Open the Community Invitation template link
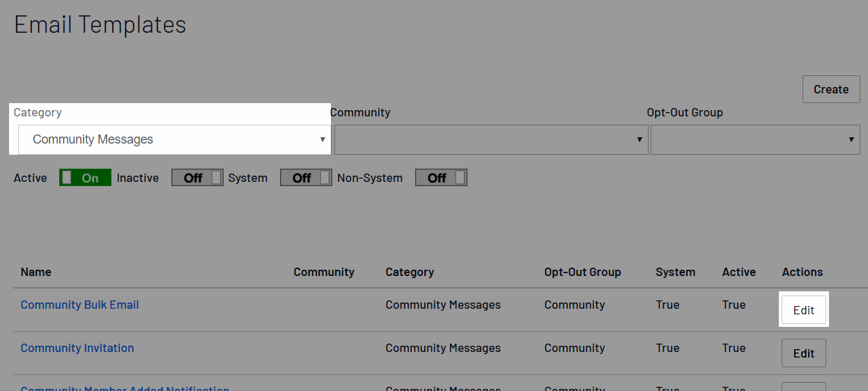 (77, 348)
